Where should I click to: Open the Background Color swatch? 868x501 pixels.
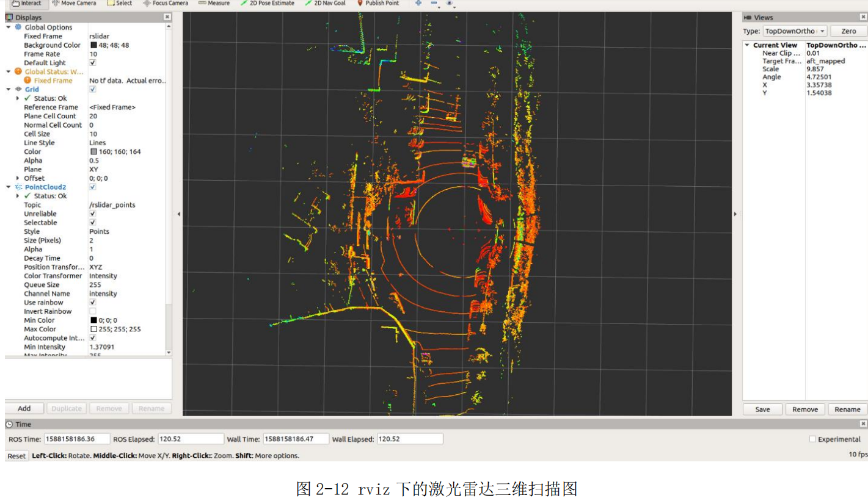tap(93, 45)
